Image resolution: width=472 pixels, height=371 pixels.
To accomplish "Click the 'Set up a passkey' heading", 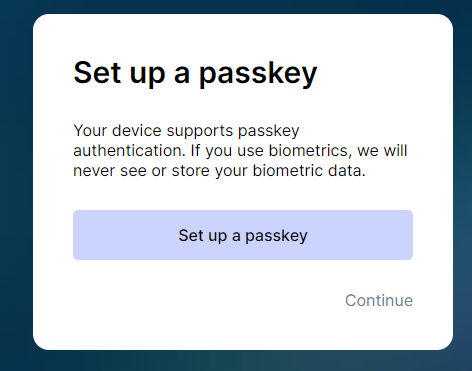I will pos(195,73).
